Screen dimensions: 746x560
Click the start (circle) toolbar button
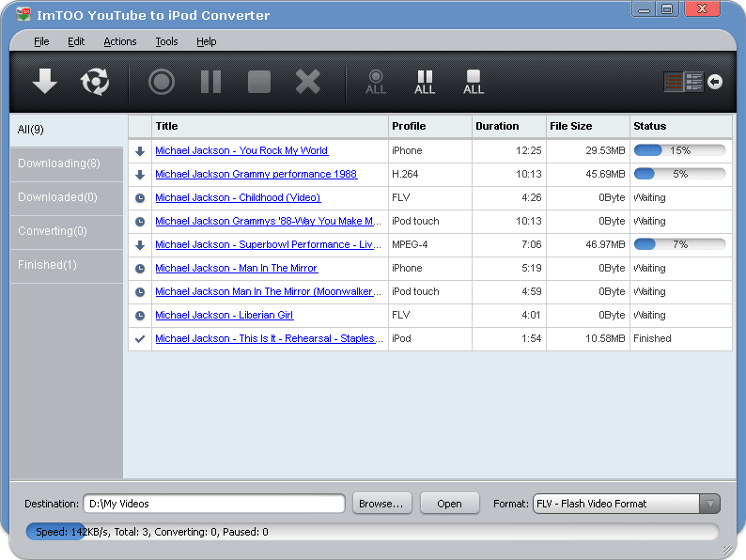pyautogui.click(x=162, y=82)
